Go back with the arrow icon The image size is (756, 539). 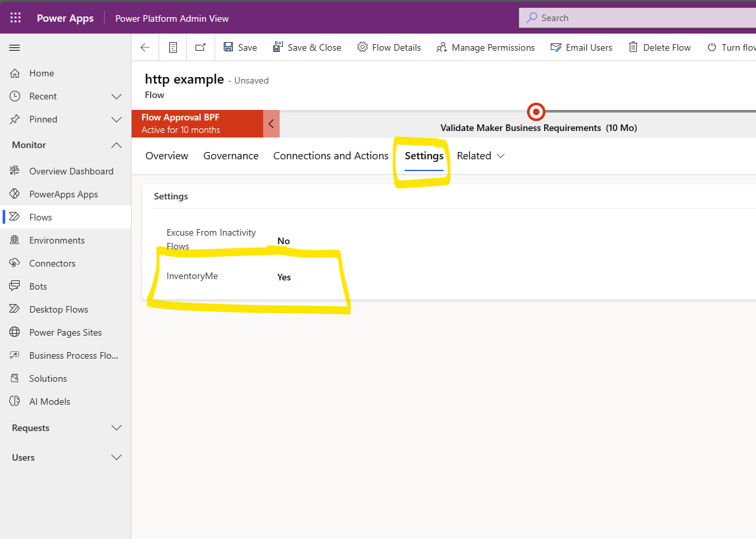145,47
